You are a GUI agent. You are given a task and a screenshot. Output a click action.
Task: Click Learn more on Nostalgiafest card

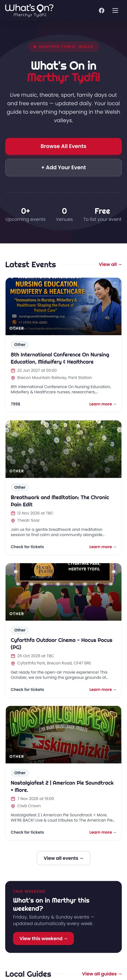tap(103, 832)
